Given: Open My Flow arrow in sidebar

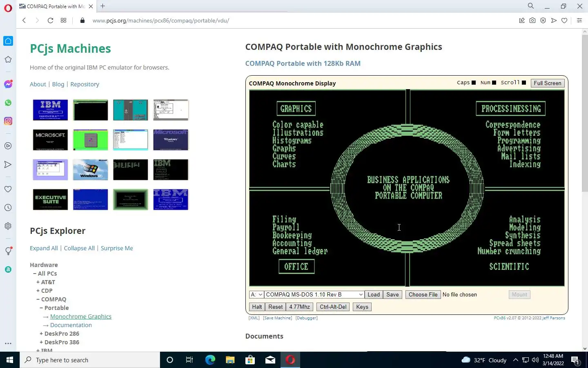Looking at the screenshot, I should coord(8,164).
